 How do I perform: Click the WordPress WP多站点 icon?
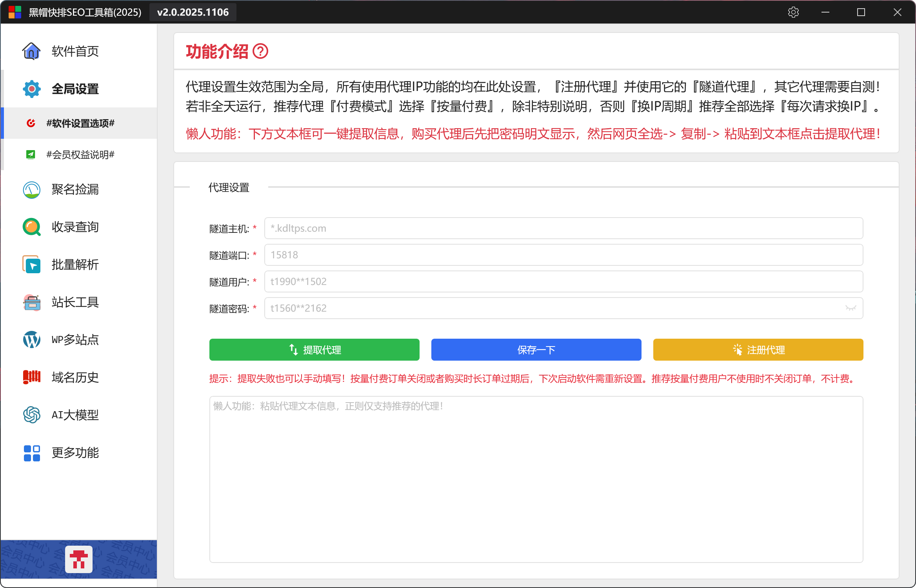(x=31, y=339)
